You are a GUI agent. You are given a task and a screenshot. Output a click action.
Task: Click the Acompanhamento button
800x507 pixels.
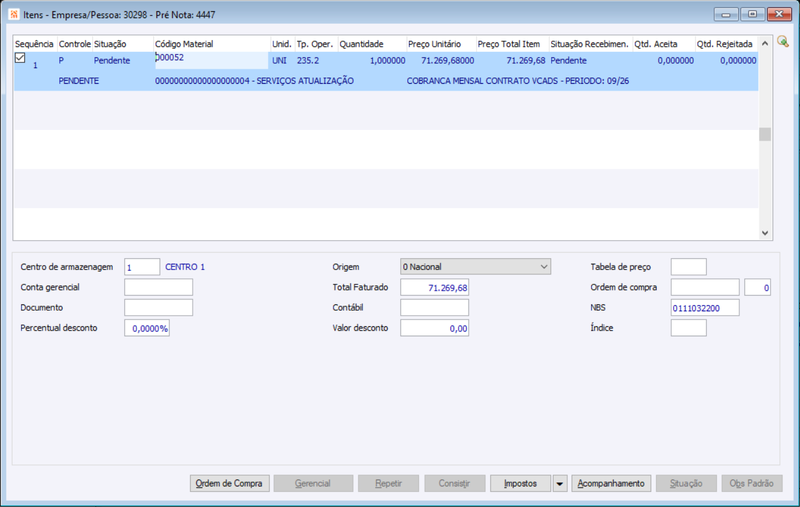click(x=611, y=484)
